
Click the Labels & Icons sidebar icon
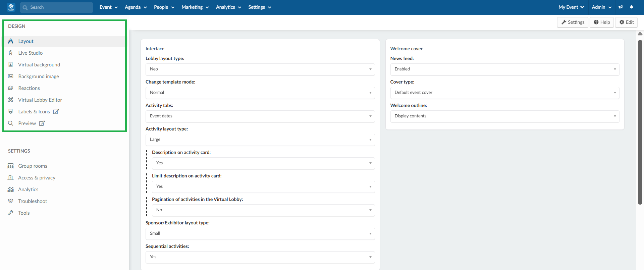click(11, 112)
